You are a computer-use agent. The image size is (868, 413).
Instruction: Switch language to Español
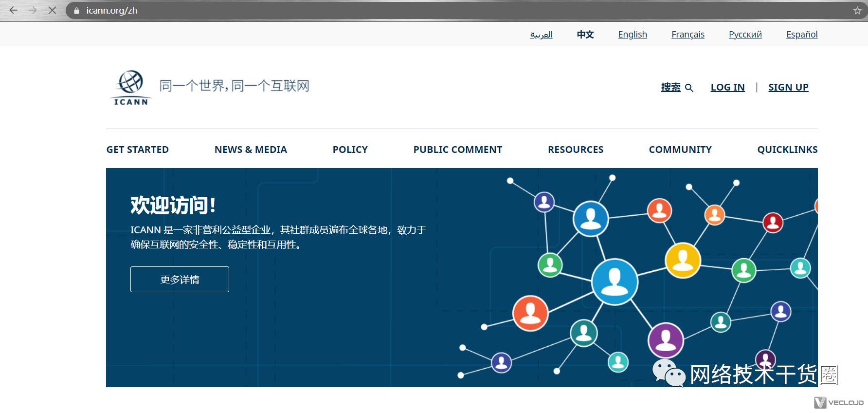tap(802, 35)
